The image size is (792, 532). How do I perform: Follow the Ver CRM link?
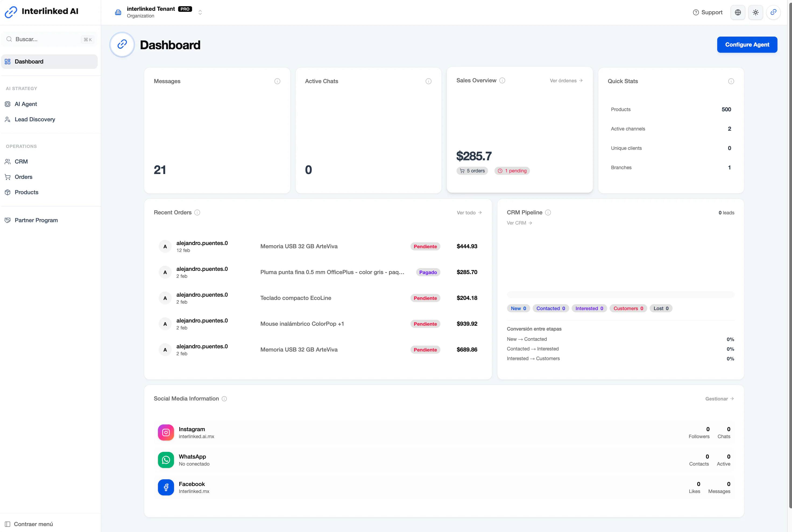coord(519,223)
